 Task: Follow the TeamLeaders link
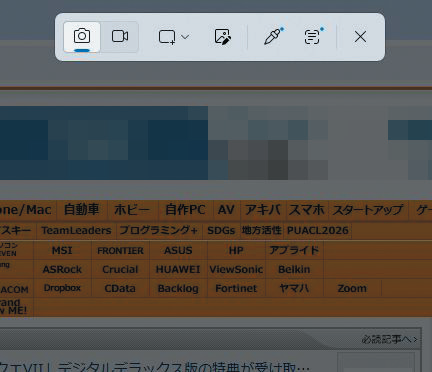tap(76, 230)
